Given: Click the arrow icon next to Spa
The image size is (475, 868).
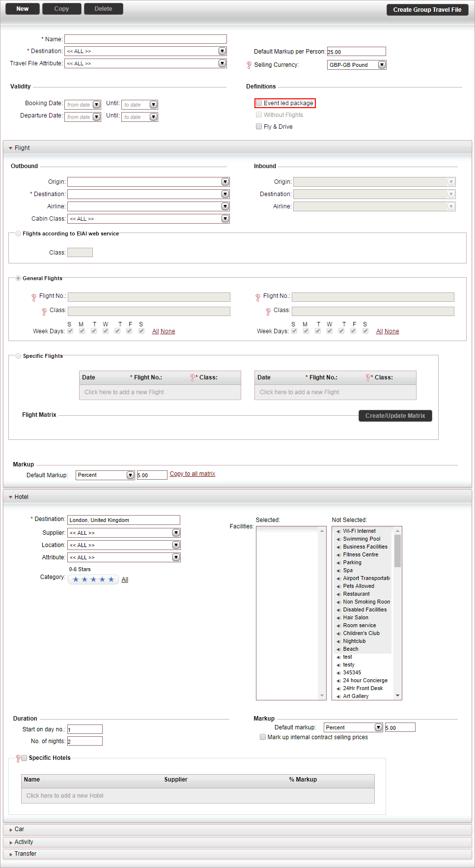Looking at the screenshot, I should click(x=338, y=571).
